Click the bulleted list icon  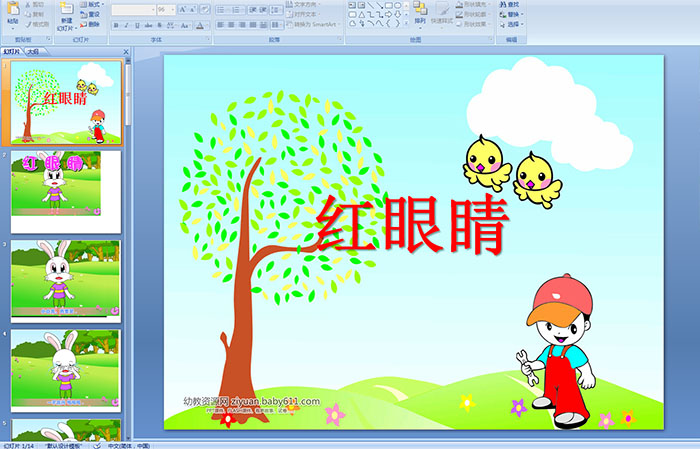coord(222,10)
